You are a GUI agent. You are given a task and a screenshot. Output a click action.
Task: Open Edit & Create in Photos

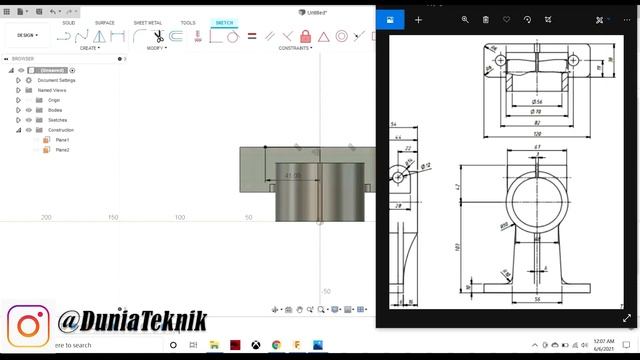(600, 20)
